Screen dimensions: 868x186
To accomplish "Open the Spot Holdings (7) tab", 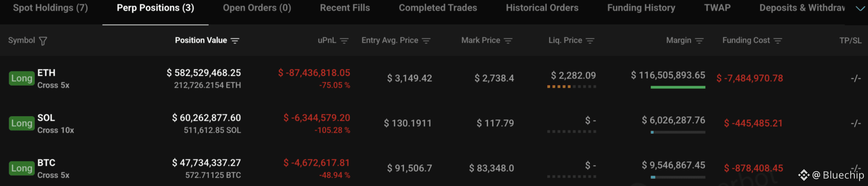I will coord(50,8).
